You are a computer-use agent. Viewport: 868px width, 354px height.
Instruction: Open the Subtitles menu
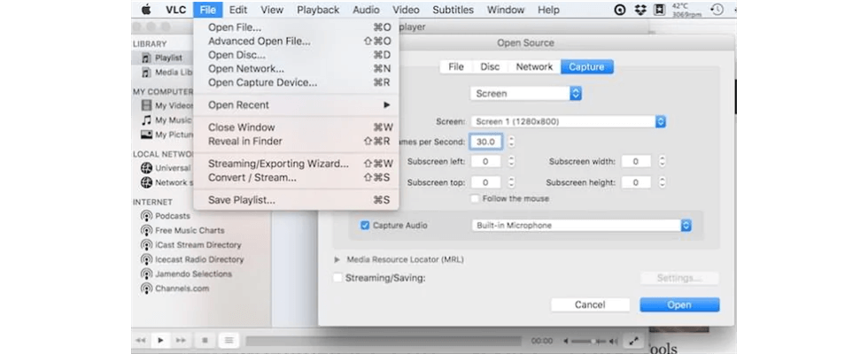(453, 10)
